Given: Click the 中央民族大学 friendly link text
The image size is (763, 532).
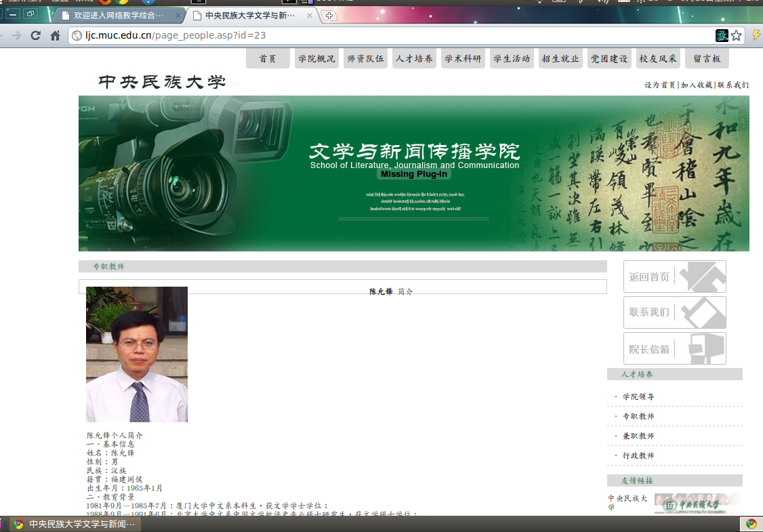Looking at the screenshot, I should tap(627, 503).
